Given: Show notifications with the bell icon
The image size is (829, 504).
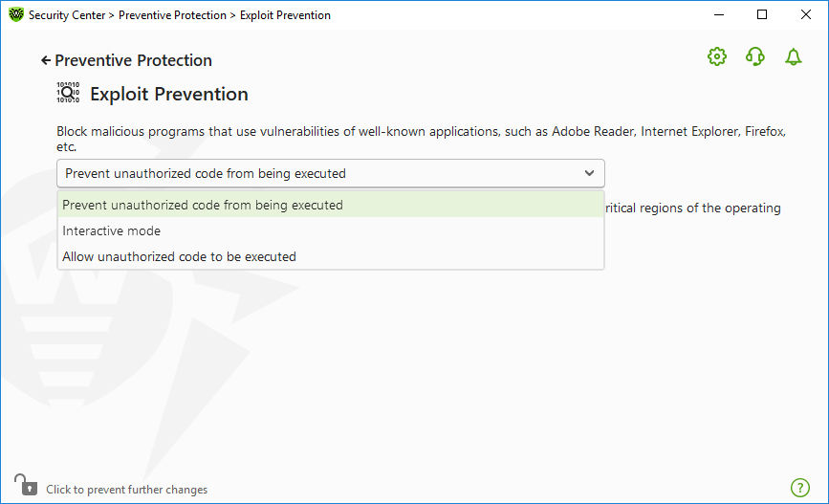Looking at the screenshot, I should [793, 56].
